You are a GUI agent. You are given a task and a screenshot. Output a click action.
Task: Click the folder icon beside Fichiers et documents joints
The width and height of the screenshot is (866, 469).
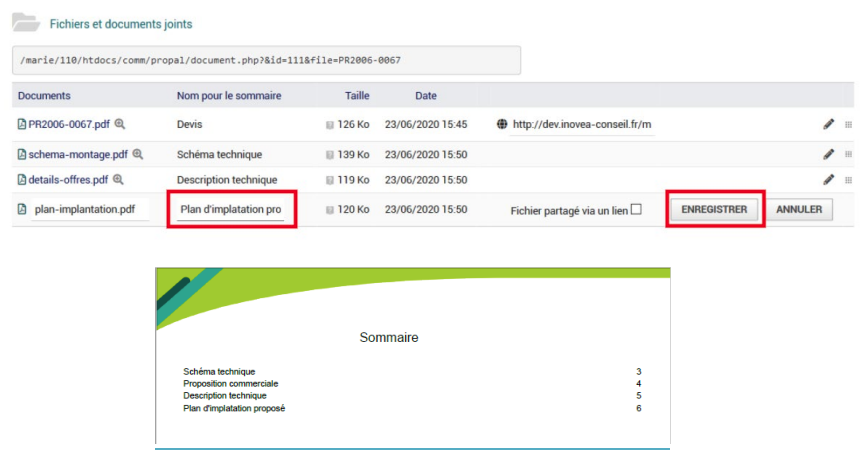tap(25, 22)
